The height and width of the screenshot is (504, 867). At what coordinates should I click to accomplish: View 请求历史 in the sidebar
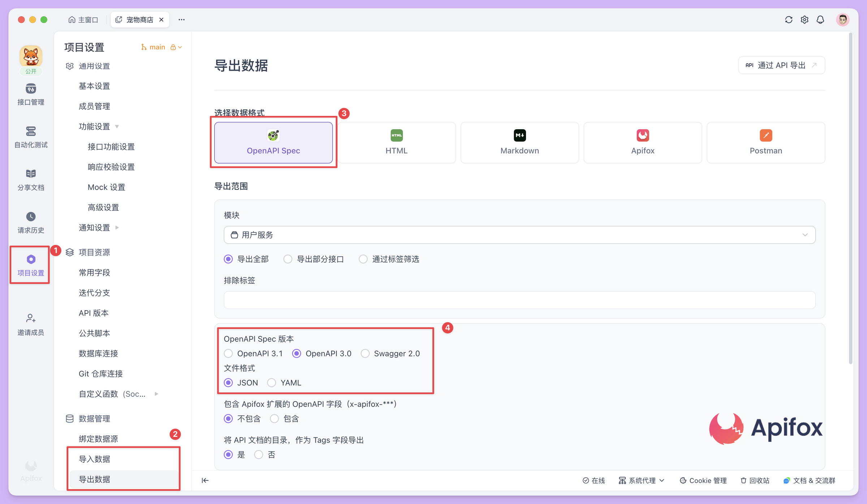pos(31,223)
